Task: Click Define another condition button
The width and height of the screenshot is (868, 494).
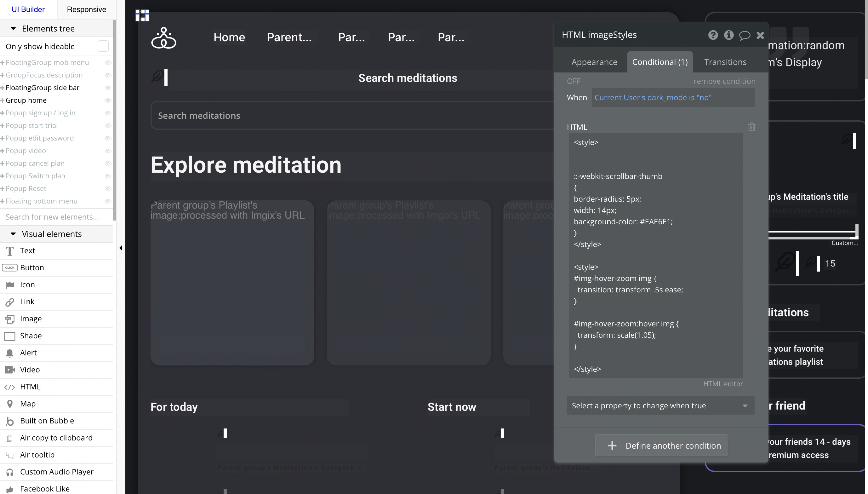Action: pos(661,445)
